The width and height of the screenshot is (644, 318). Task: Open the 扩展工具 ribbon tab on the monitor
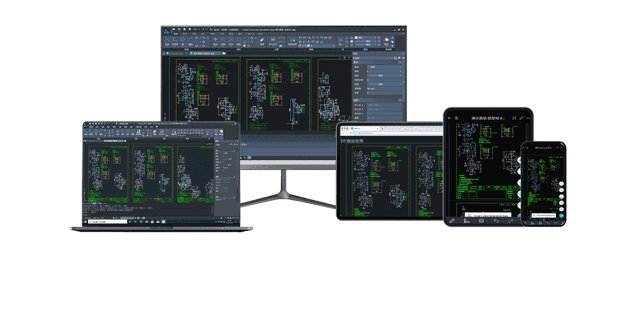[x=250, y=34]
